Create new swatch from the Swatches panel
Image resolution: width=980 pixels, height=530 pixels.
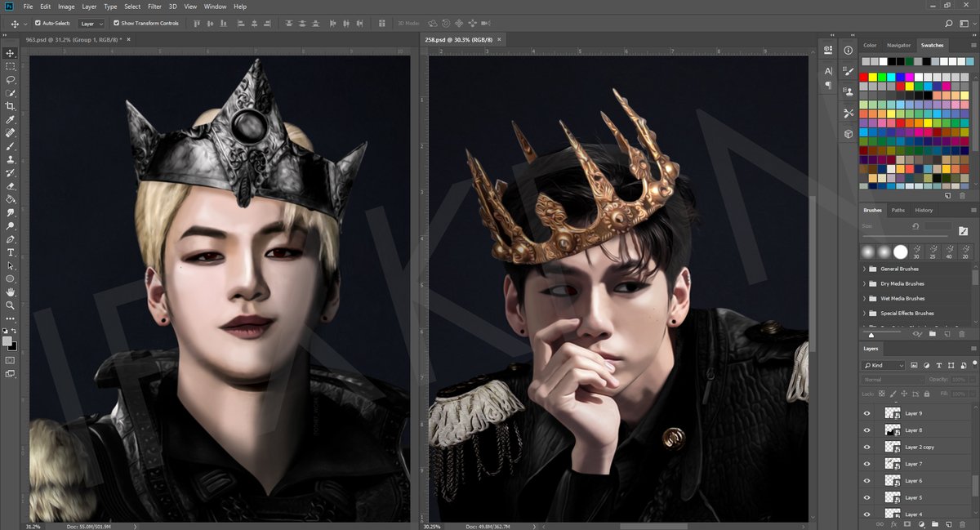pos(948,196)
